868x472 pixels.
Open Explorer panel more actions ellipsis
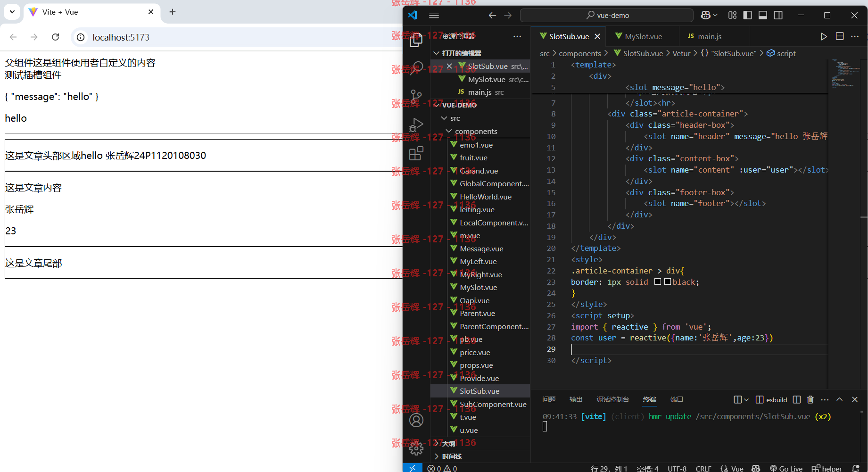(x=517, y=36)
